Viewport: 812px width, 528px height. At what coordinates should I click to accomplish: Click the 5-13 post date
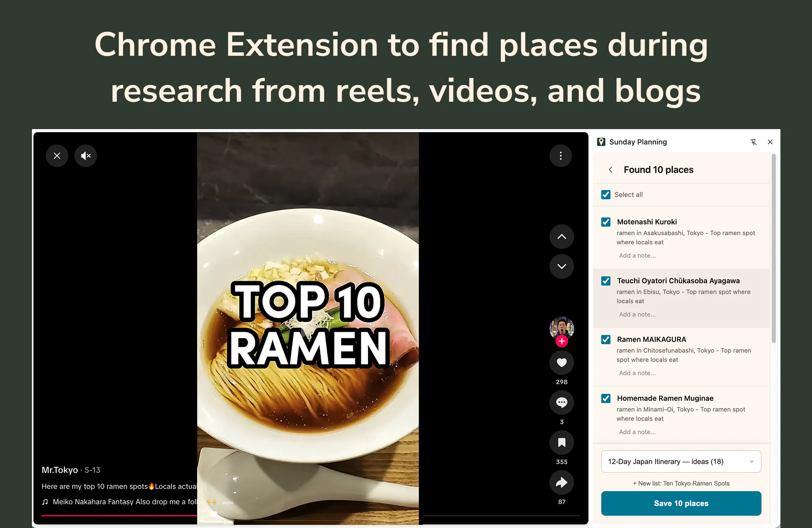tap(93, 470)
